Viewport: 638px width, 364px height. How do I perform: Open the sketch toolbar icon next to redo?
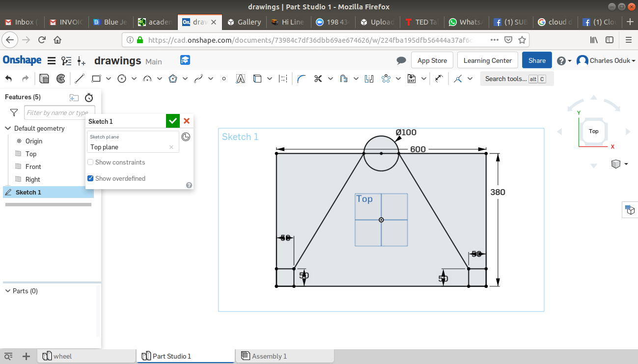click(x=44, y=79)
